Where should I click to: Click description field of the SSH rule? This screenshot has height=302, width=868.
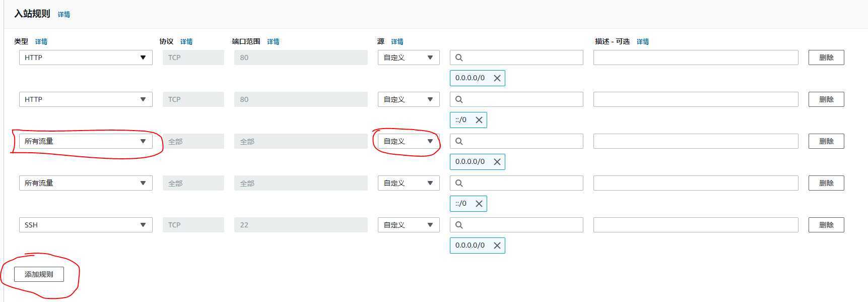click(x=696, y=225)
